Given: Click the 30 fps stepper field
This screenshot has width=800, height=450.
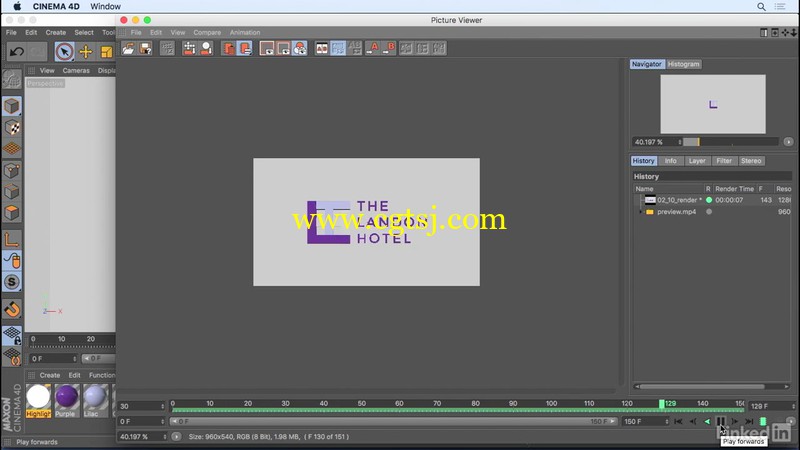Looking at the screenshot, I should coord(141,406).
